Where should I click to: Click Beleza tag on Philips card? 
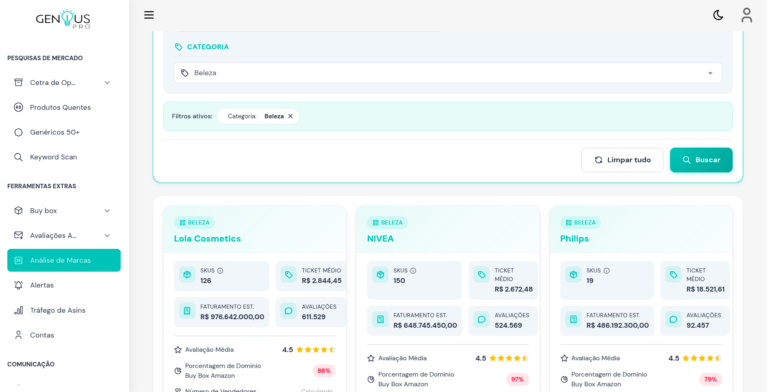580,222
